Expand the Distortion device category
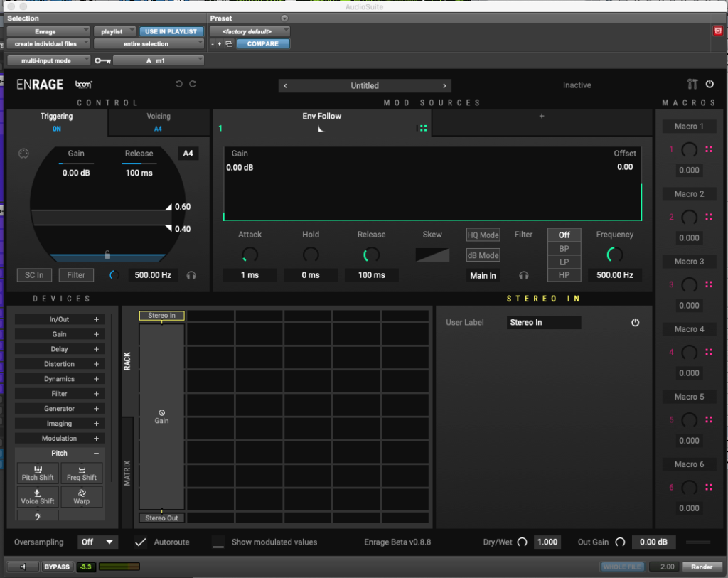Image resolution: width=728 pixels, height=578 pixels. (x=60, y=364)
